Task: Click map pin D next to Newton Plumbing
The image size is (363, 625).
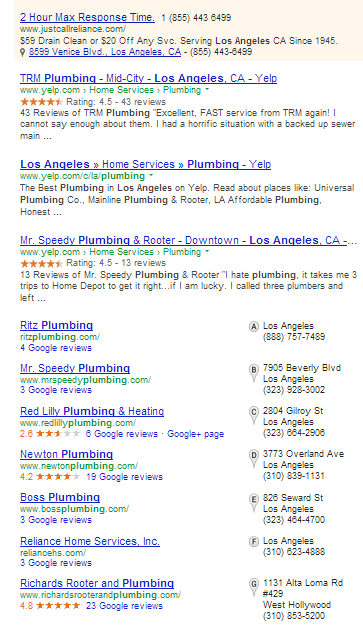Action: pos(254,459)
